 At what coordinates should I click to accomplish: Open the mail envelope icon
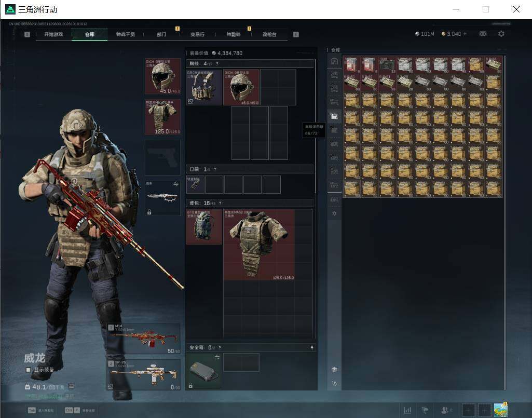coord(483,34)
